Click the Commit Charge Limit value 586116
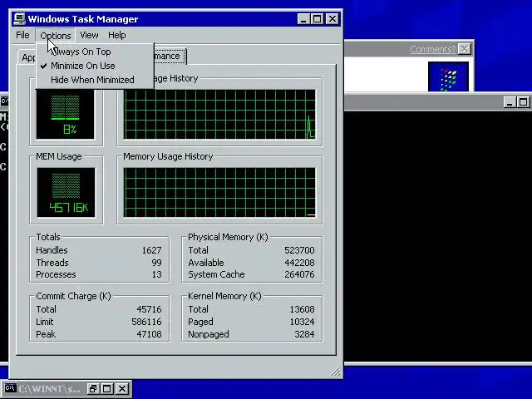This screenshot has width=532, height=399. pyautogui.click(x=146, y=322)
